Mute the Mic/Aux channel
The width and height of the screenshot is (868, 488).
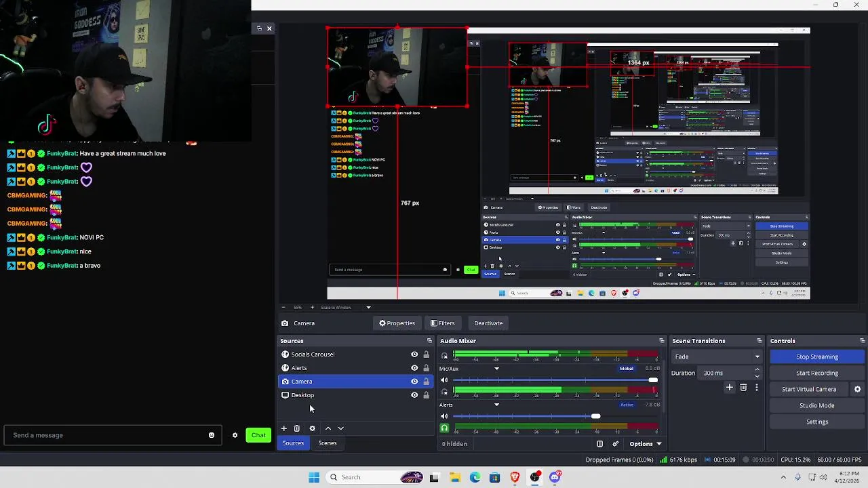tap(444, 380)
